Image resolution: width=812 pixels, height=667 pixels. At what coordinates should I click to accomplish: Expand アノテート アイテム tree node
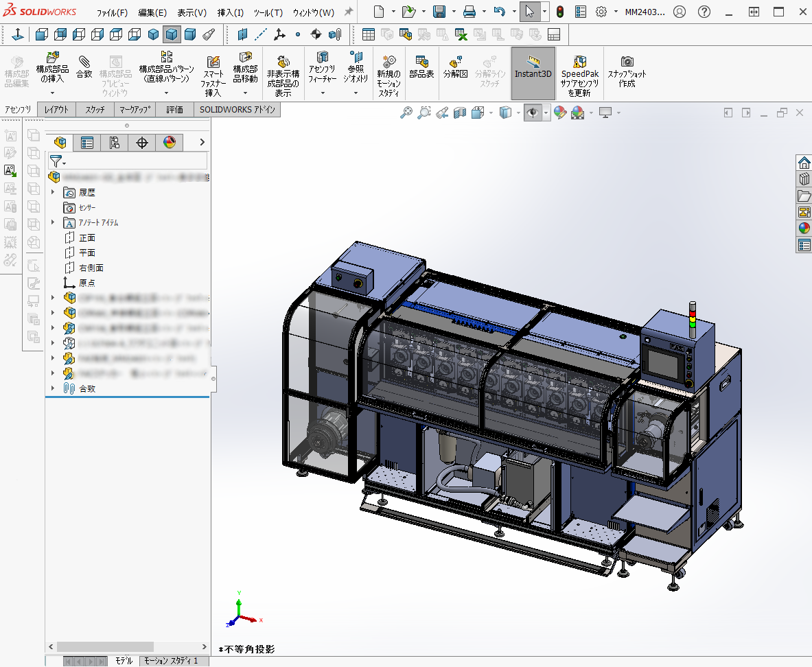tap(53, 222)
